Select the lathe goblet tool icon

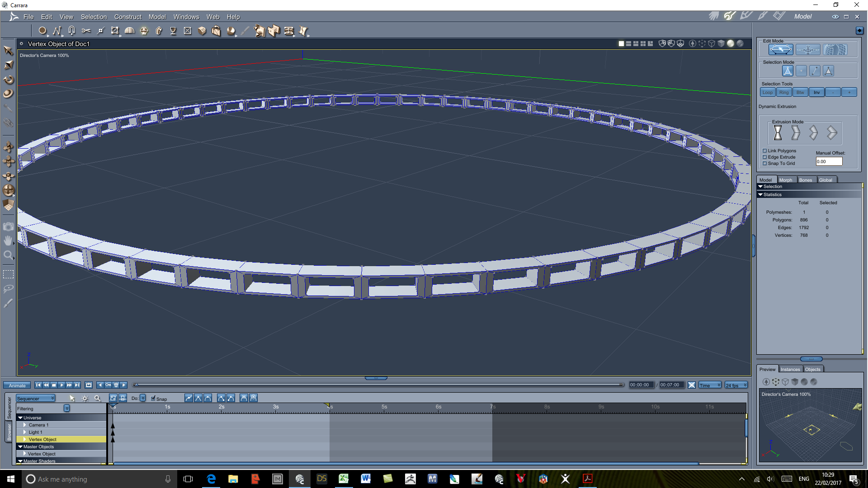coord(173,31)
